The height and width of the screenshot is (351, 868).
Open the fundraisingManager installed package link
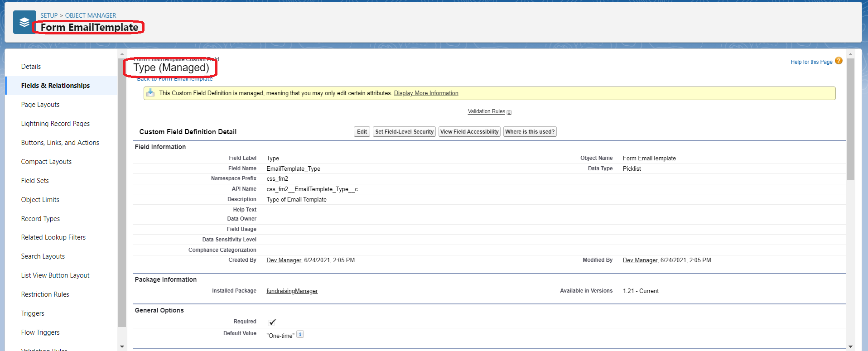292,291
